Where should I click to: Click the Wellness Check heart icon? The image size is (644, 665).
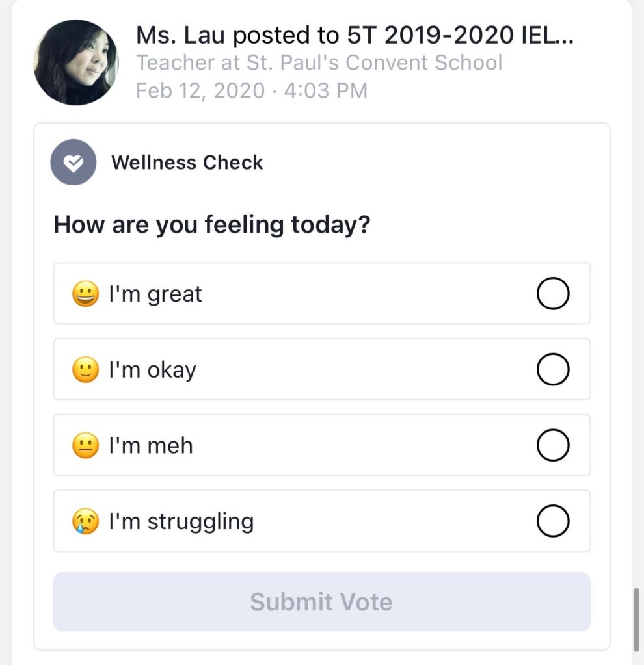click(x=74, y=163)
